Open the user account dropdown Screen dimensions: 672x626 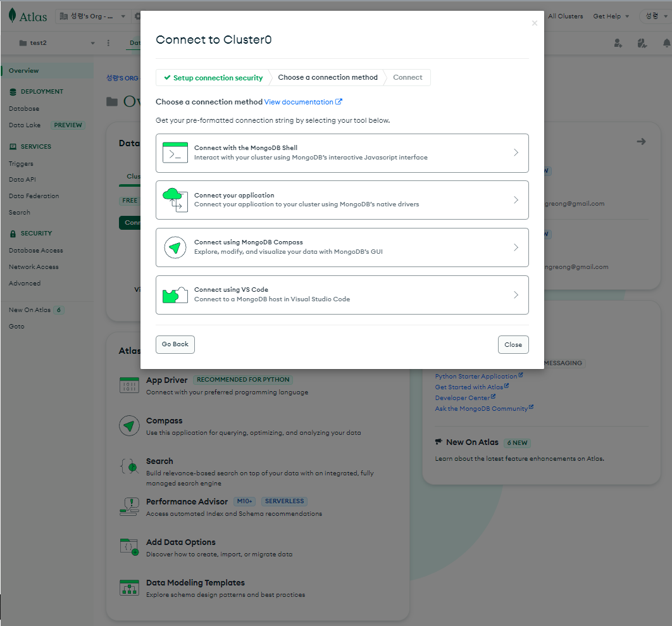[x=656, y=16]
